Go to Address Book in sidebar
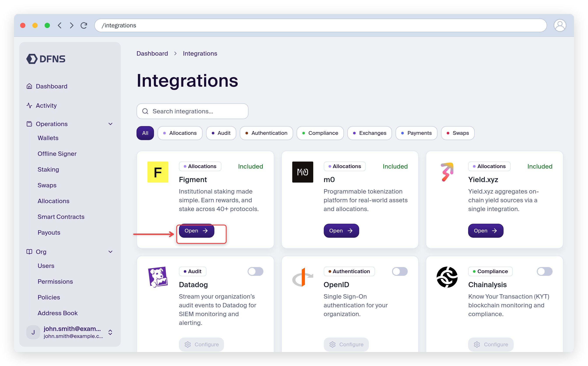 (58, 313)
